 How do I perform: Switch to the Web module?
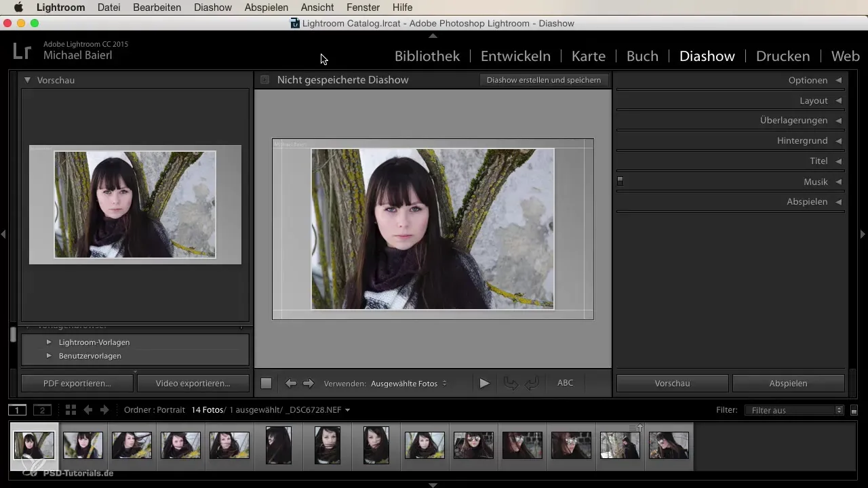pos(846,56)
